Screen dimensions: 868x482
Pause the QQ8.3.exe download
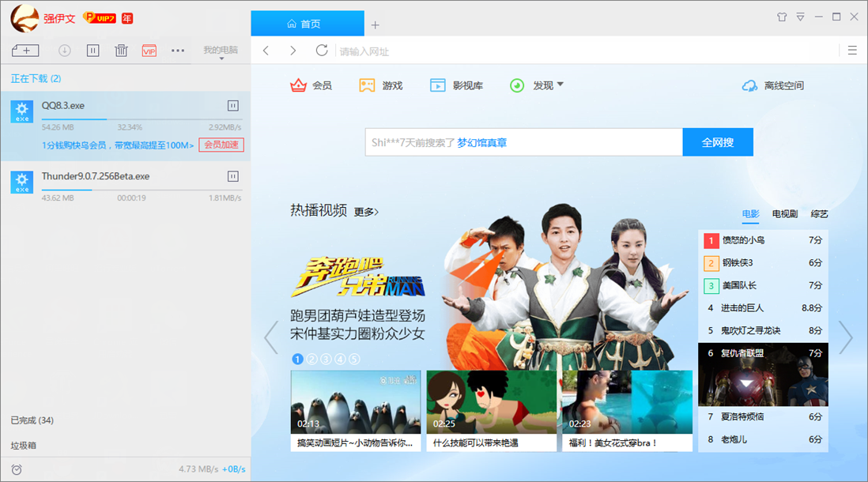coord(232,105)
